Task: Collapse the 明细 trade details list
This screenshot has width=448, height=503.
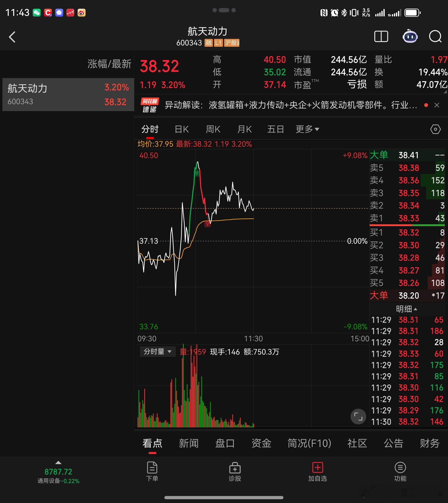Action: [x=406, y=309]
